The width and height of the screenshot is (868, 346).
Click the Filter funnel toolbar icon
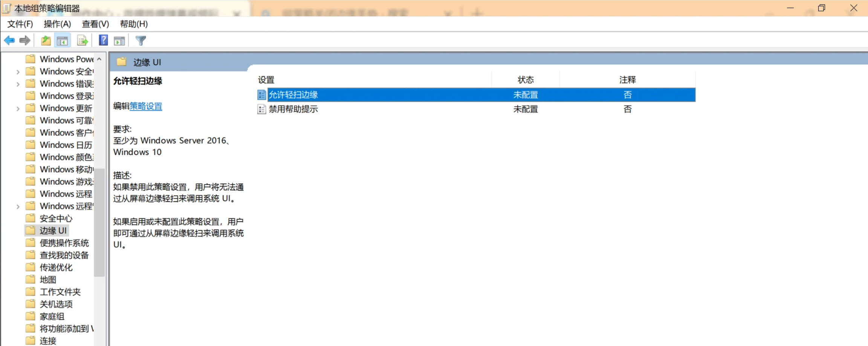[x=141, y=40]
